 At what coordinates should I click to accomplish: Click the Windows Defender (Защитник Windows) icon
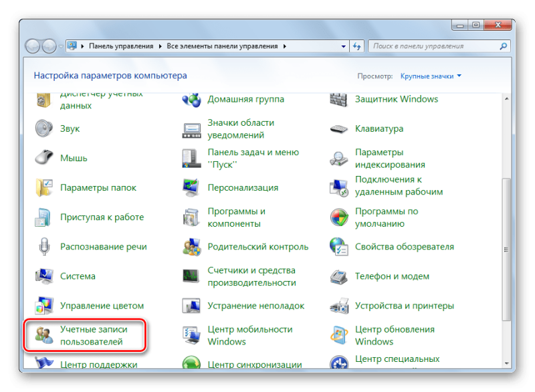[339, 99]
